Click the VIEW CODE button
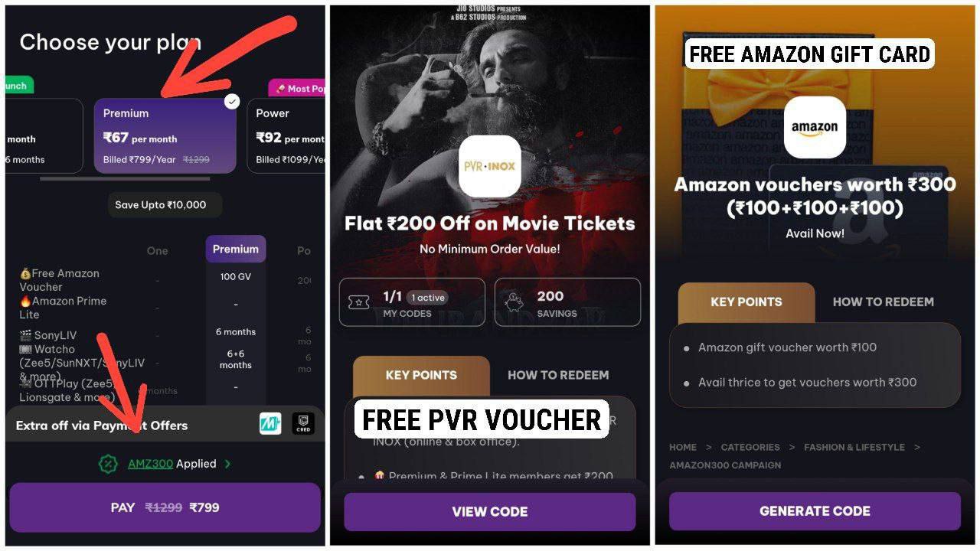This screenshot has height=551, width=980. 490,512
